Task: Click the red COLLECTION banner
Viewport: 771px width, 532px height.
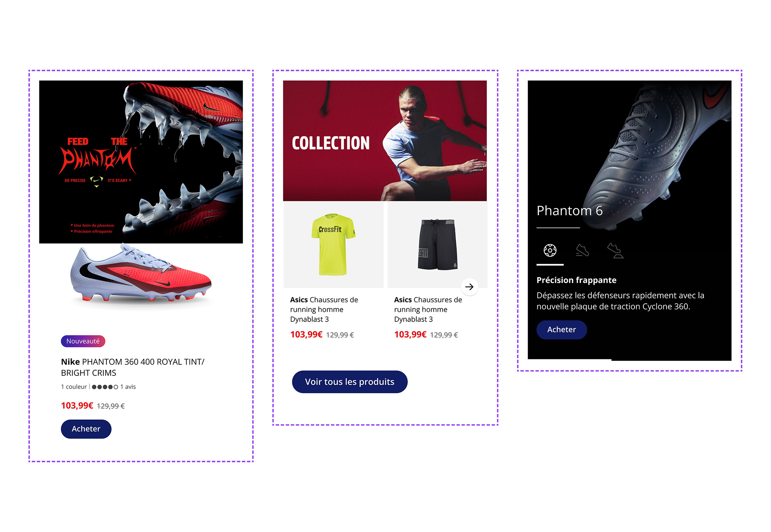Action: [x=385, y=141]
